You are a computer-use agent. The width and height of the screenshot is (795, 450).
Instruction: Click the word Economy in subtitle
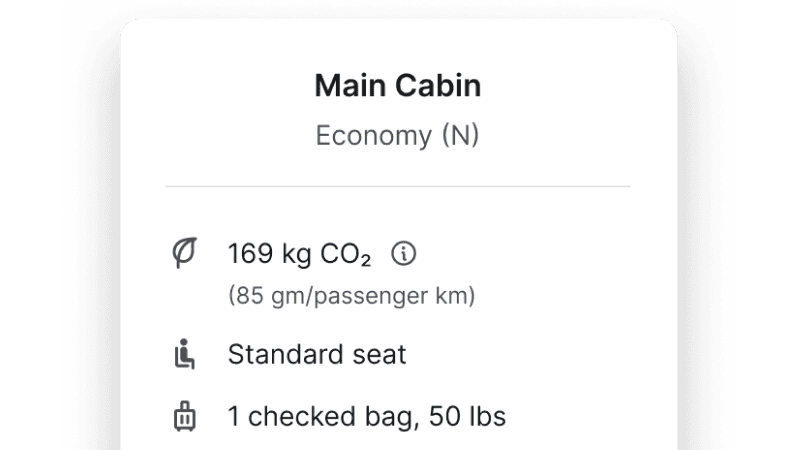tap(374, 136)
